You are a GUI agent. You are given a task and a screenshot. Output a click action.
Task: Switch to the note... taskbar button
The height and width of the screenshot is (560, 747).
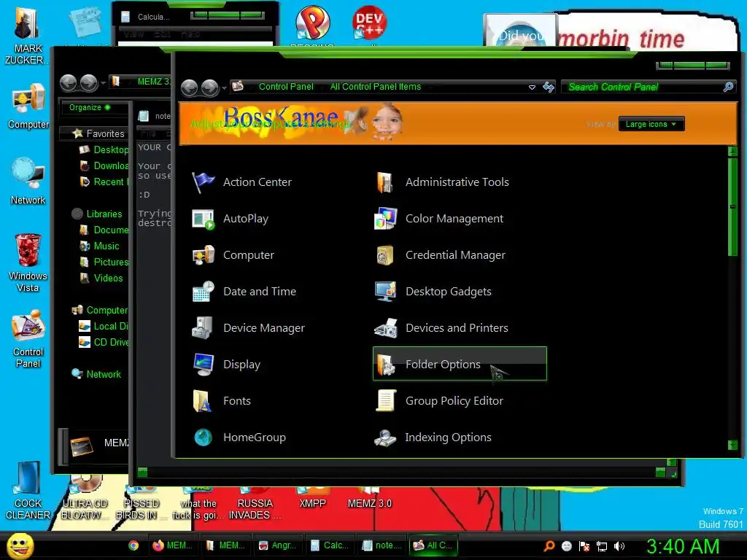point(382,545)
